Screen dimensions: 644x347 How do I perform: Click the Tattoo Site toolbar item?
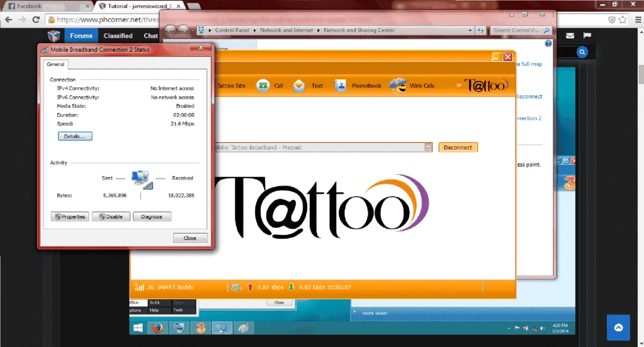[x=231, y=86]
